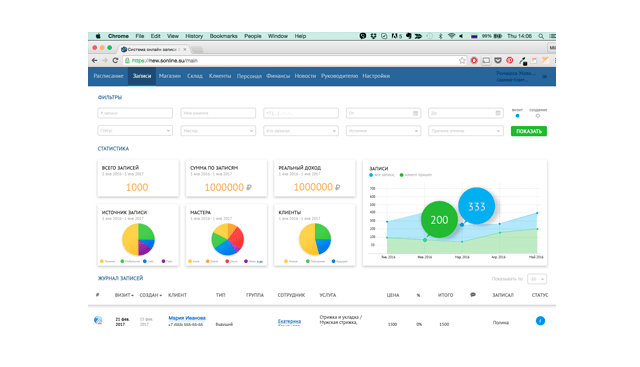Expand the 'Причина отмены' filter dropdown
The width and height of the screenshot is (640, 367).
point(466,131)
